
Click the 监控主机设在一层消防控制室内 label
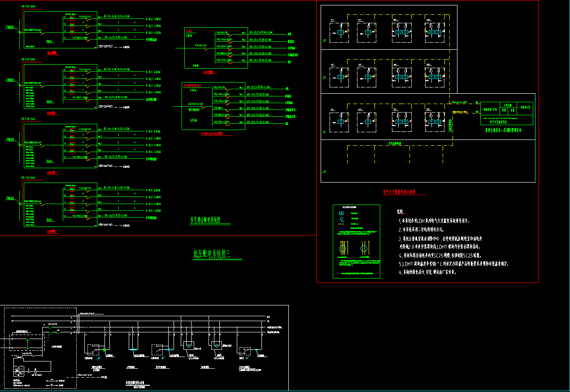pos(503,130)
